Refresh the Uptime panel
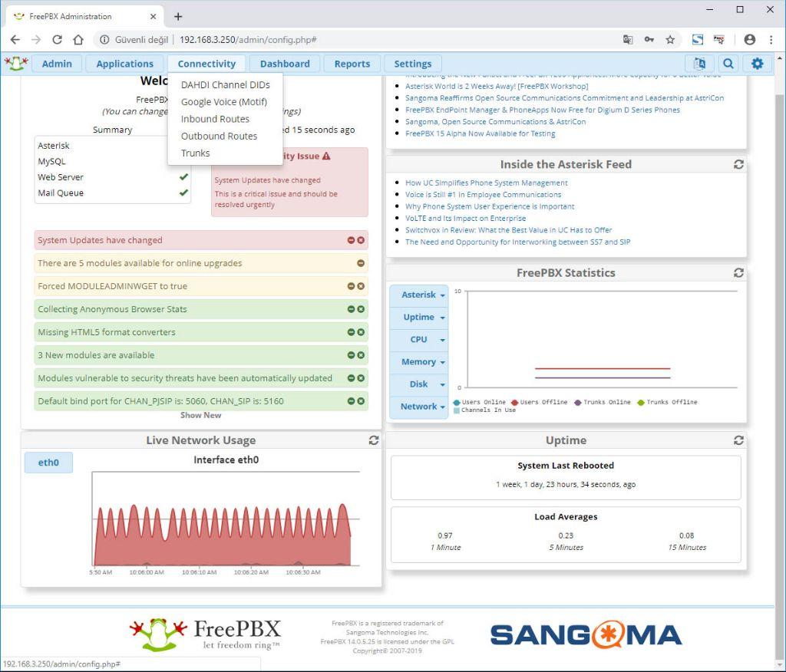Screen dimensions: 786x672 pyautogui.click(x=738, y=440)
